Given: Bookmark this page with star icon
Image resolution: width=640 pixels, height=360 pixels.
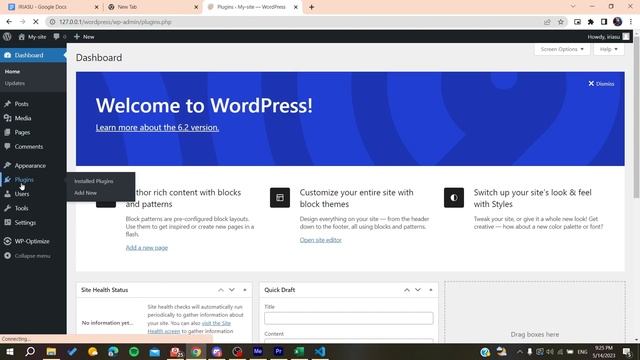Looking at the screenshot, I should [x=561, y=22].
